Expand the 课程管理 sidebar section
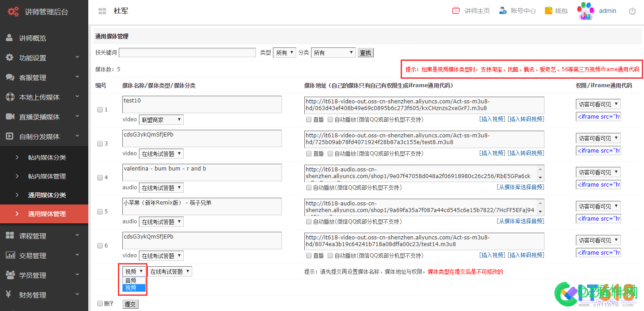 click(36, 235)
